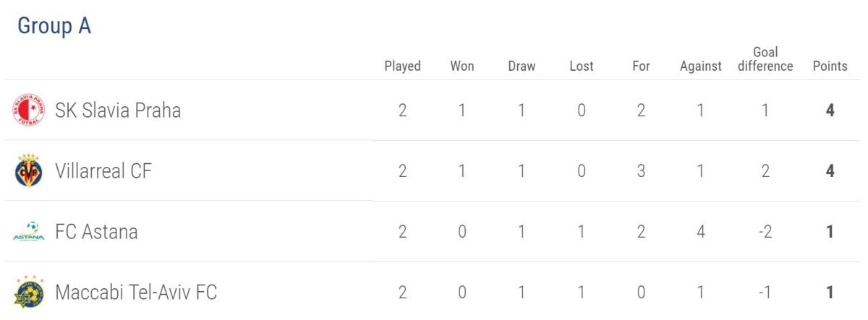Click the FC Astana club logo
The image size is (868, 320).
(x=29, y=232)
